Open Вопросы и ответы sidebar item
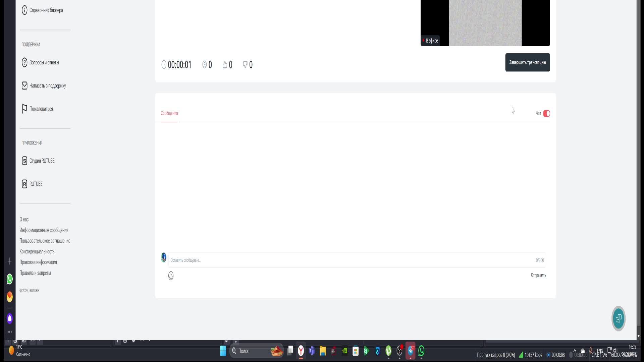The height and width of the screenshot is (362, 644). click(44, 63)
